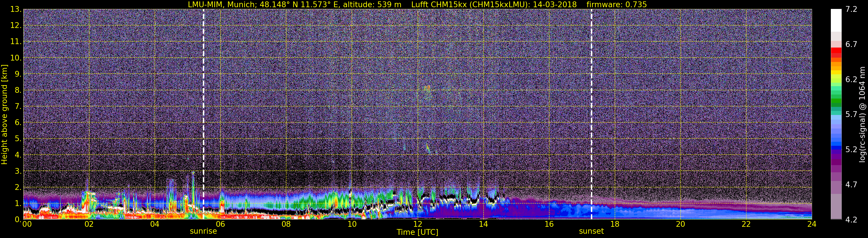
Task: Click the '18' time tick label
Action: 614,224
